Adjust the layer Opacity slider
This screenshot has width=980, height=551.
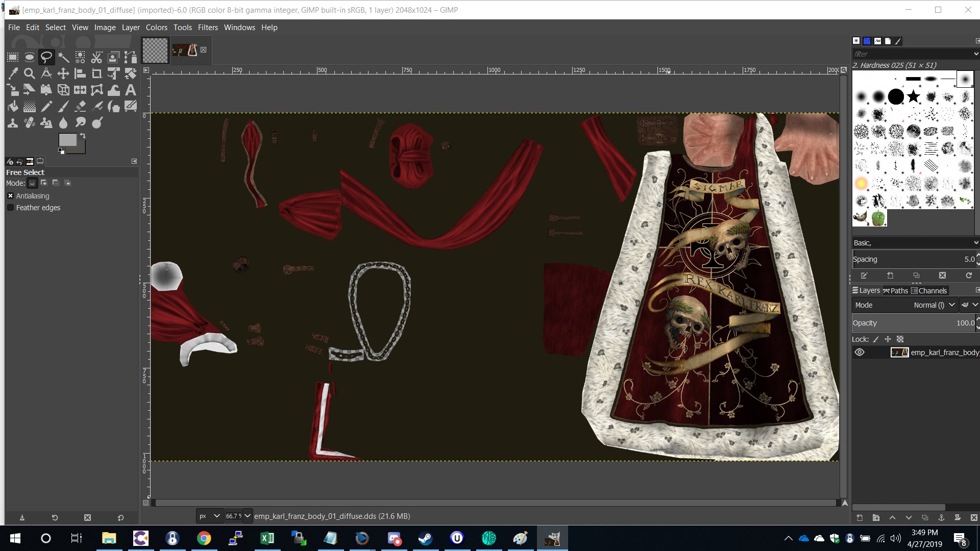point(914,323)
